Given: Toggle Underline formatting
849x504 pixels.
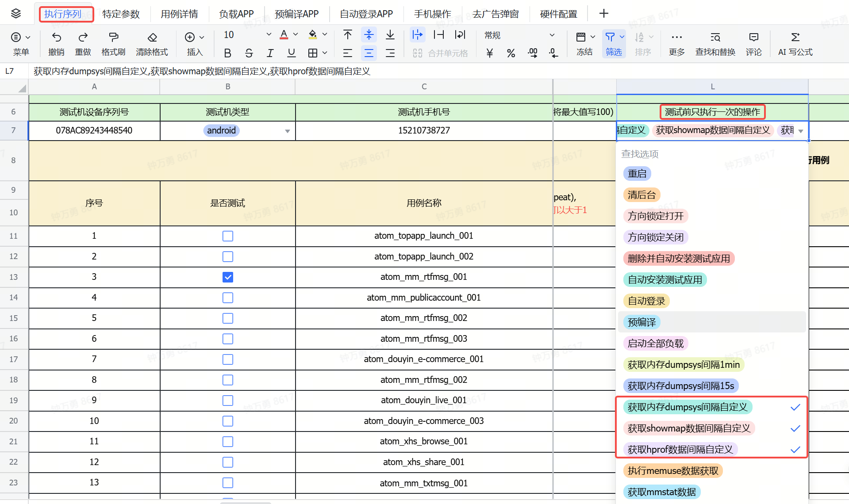Looking at the screenshot, I should point(291,53).
